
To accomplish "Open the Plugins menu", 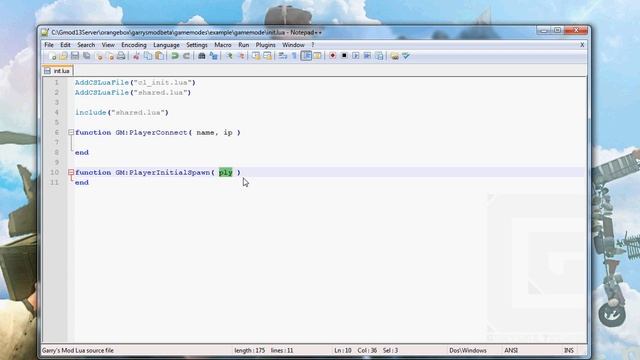I will (266, 45).
